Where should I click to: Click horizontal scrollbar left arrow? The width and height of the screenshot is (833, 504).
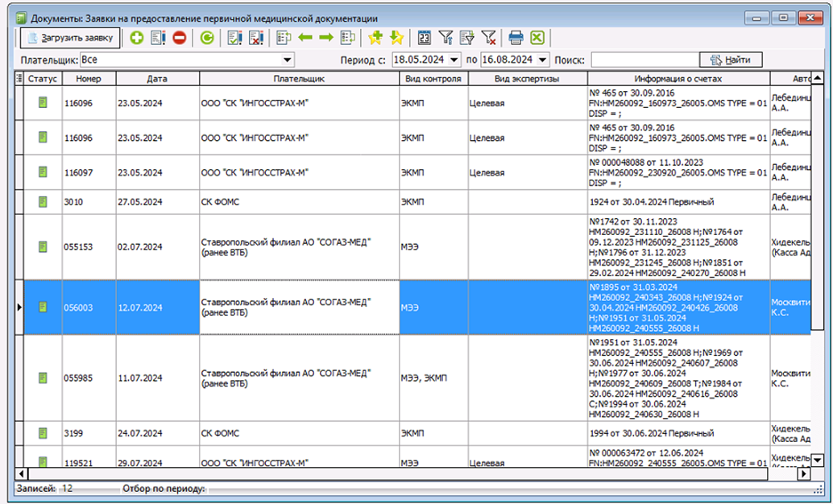click(21, 473)
